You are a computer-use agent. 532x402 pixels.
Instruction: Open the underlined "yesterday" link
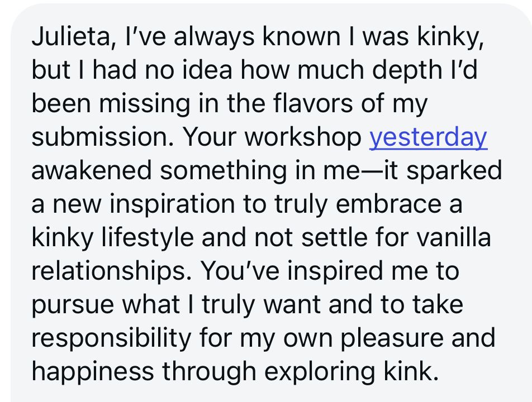coord(428,138)
